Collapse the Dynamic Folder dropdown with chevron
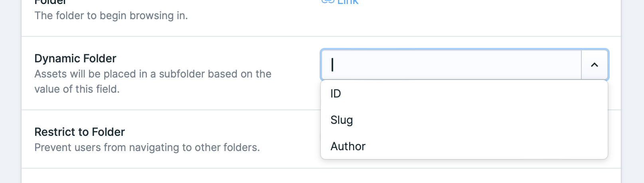The height and width of the screenshot is (183, 644). (x=595, y=65)
